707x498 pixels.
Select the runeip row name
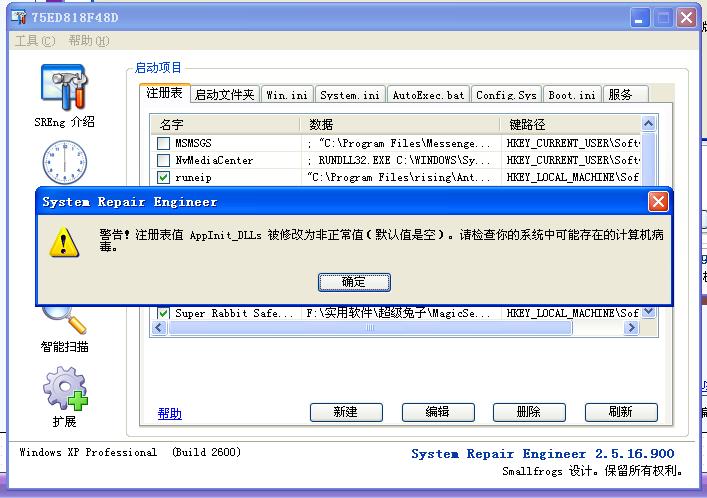(x=193, y=177)
